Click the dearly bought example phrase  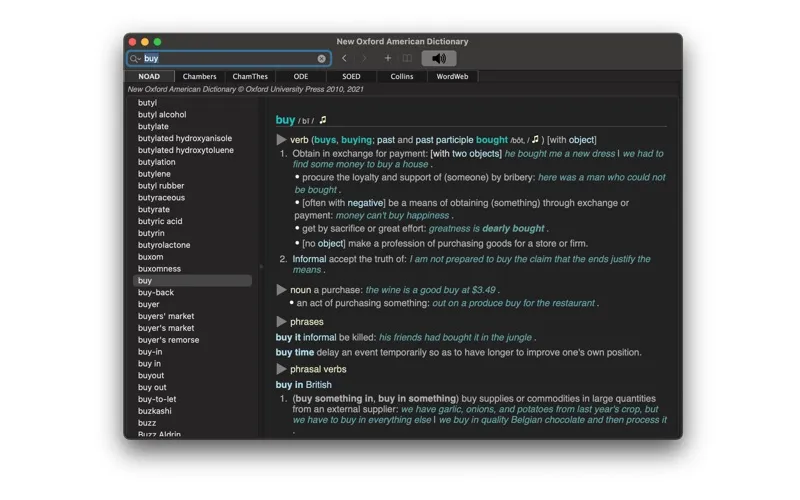click(513, 229)
